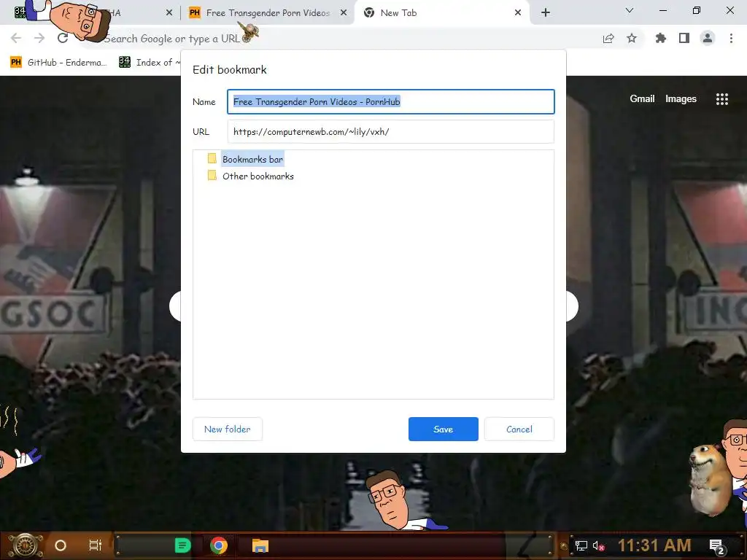Image resolution: width=747 pixels, height=560 pixels.
Task: Open the notification center icon
Action: pos(717,546)
